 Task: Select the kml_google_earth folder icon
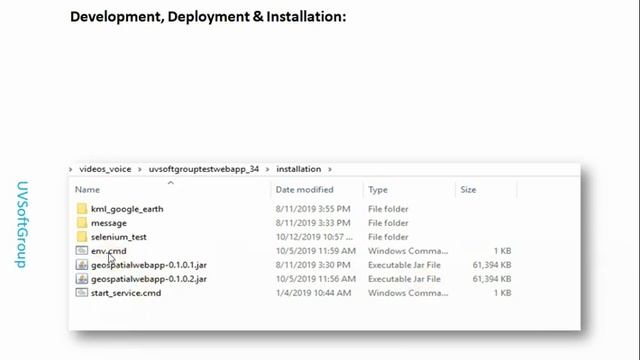coord(82,209)
